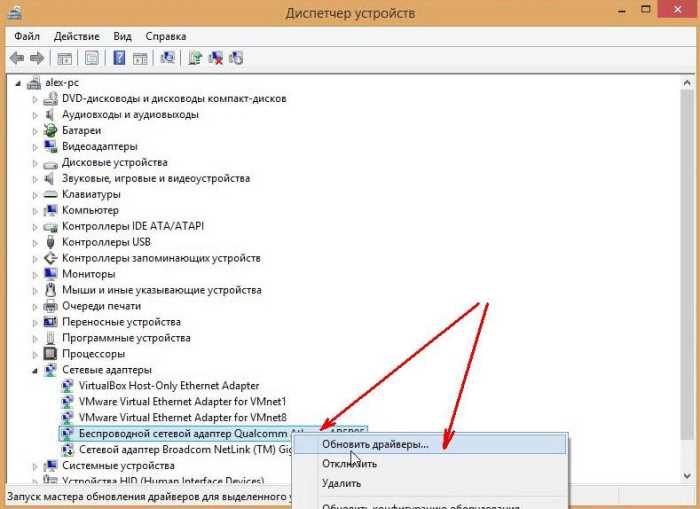This screenshot has height=509, width=700.
Task: Open properties using the toolbar properties icon
Action: click(92, 58)
